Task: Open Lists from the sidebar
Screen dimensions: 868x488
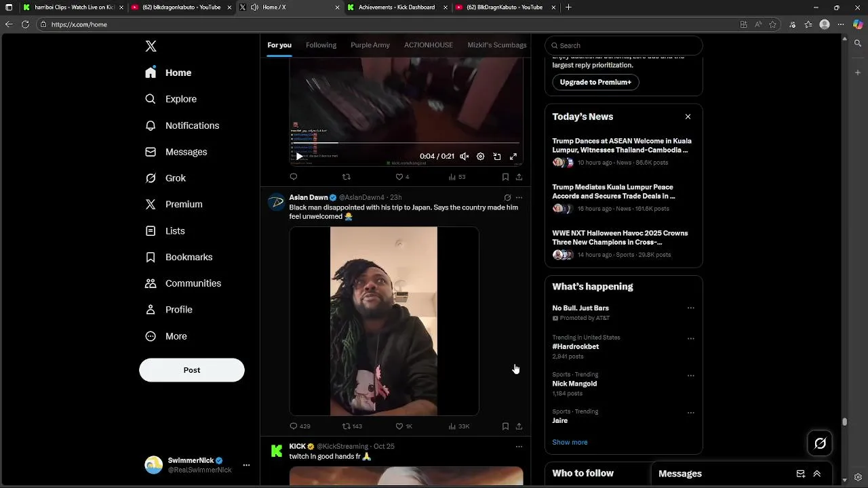Action: (165, 231)
